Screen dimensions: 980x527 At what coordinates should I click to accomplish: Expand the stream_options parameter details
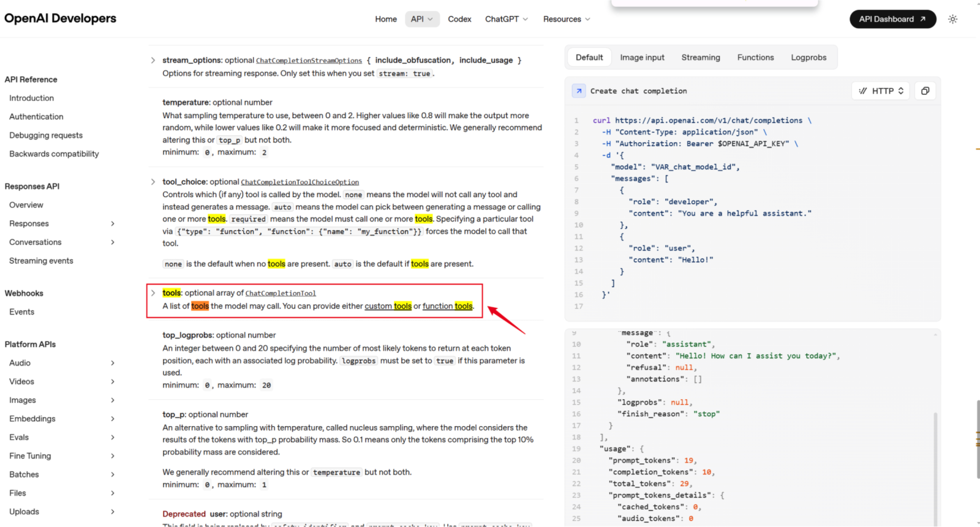pos(153,60)
